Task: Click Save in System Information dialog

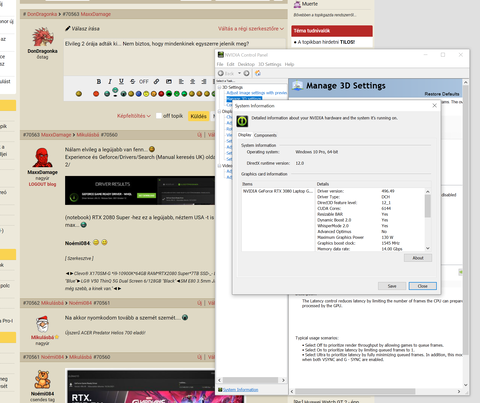Action: point(392,286)
